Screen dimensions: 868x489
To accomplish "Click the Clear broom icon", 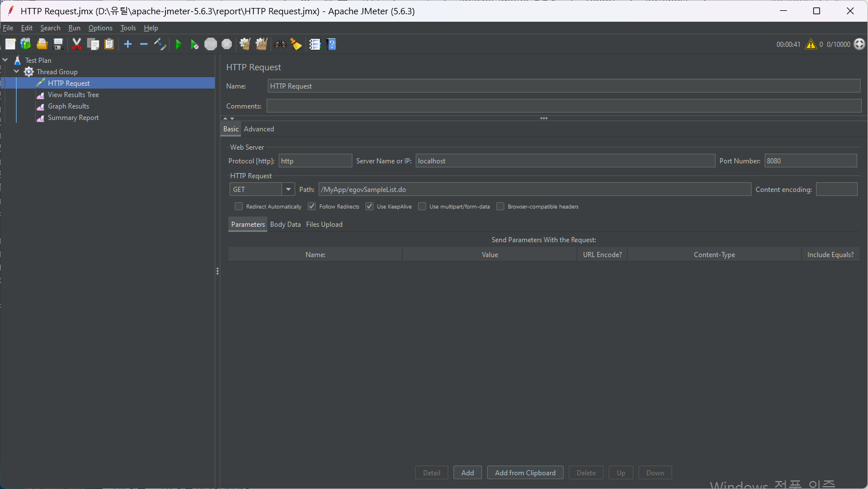I will pos(245,44).
